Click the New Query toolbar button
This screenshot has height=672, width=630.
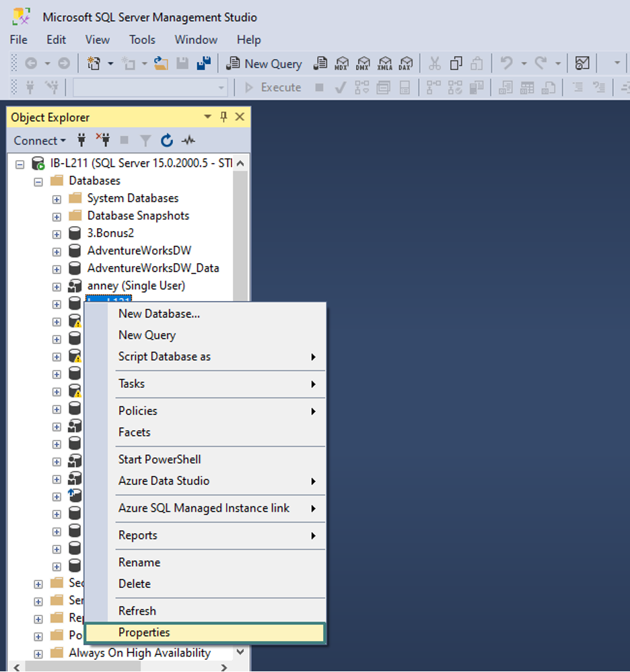coord(265,64)
